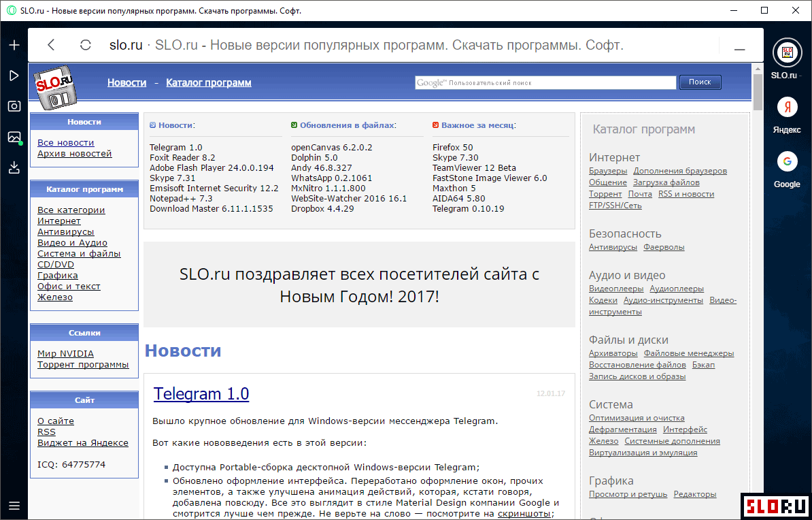Open the Оптимизация и очистка link
This screenshot has width=812, height=520.
click(637, 418)
